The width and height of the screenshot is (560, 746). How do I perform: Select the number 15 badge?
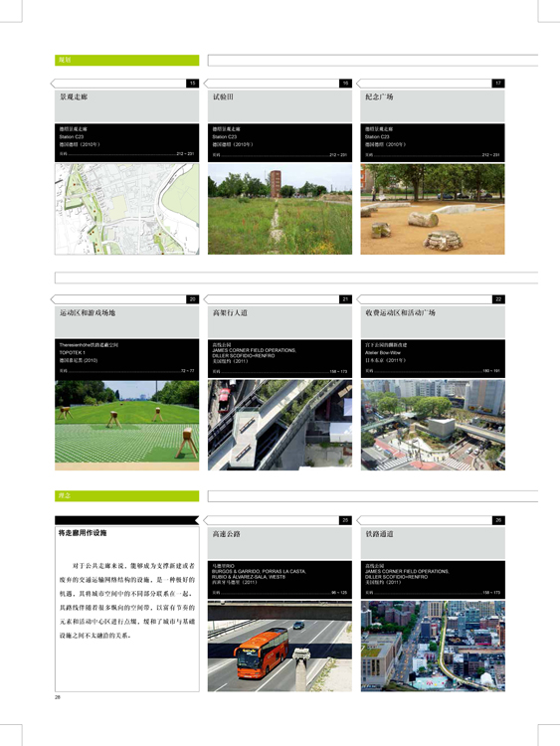click(192, 84)
